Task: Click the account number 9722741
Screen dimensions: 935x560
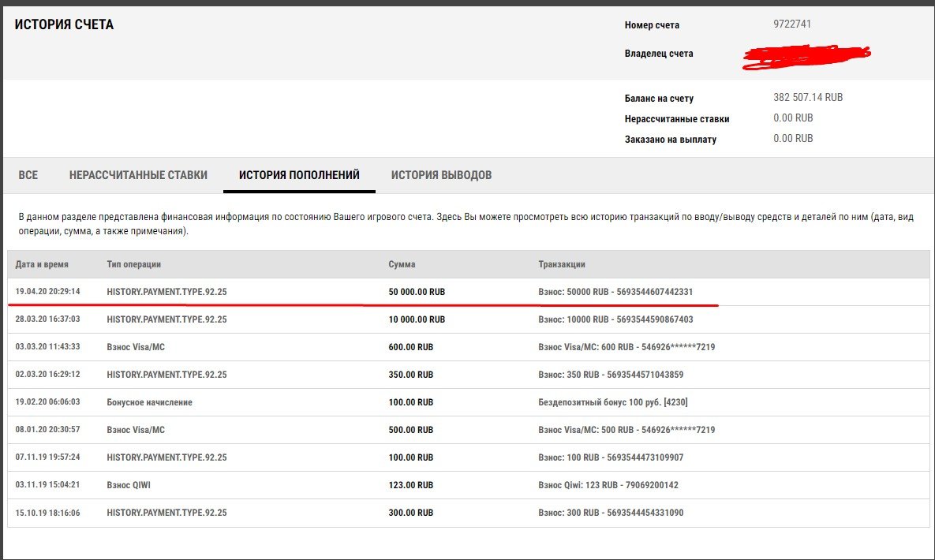Action: tap(792, 24)
